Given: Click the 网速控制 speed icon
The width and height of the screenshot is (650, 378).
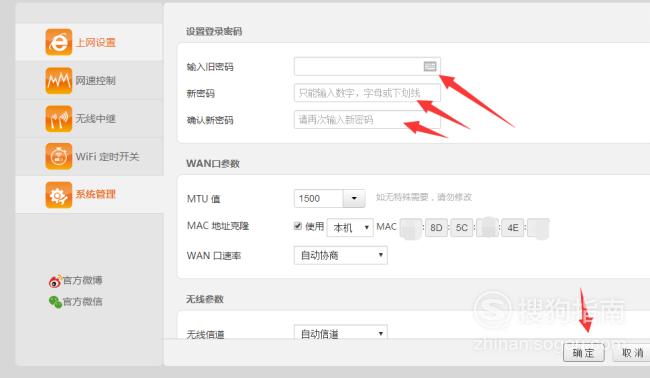Looking at the screenshot, I should [x=58, y=80].
